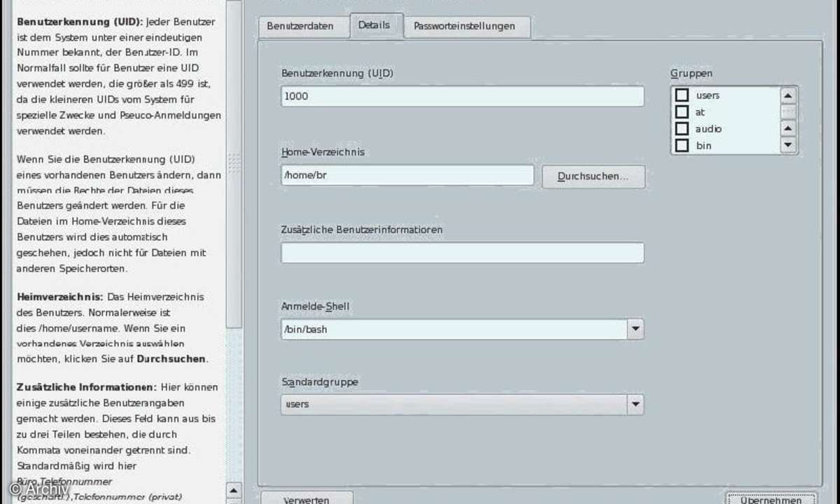840x504 pixels.
Task: Focus the Zusätzliche Benutzerinformationen field
Action: coord(463,253)
